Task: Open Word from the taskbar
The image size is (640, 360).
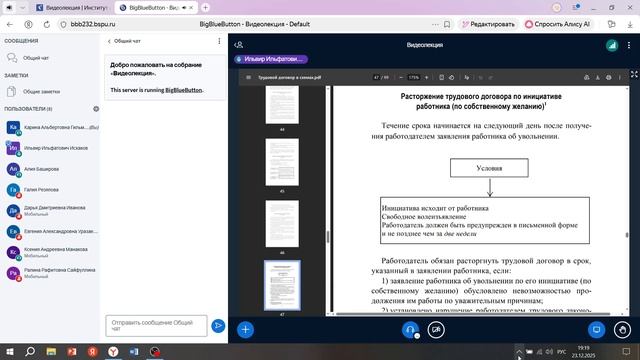Action: (x=134, y=351)
